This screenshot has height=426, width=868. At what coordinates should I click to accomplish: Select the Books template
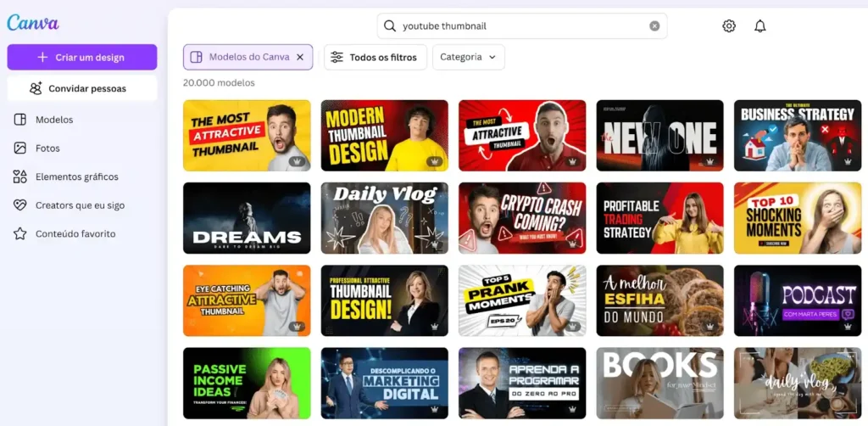[659, 384]
